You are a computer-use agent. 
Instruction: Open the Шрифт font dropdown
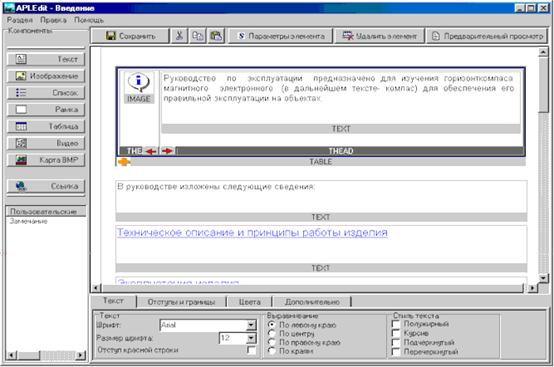point(251,325)
